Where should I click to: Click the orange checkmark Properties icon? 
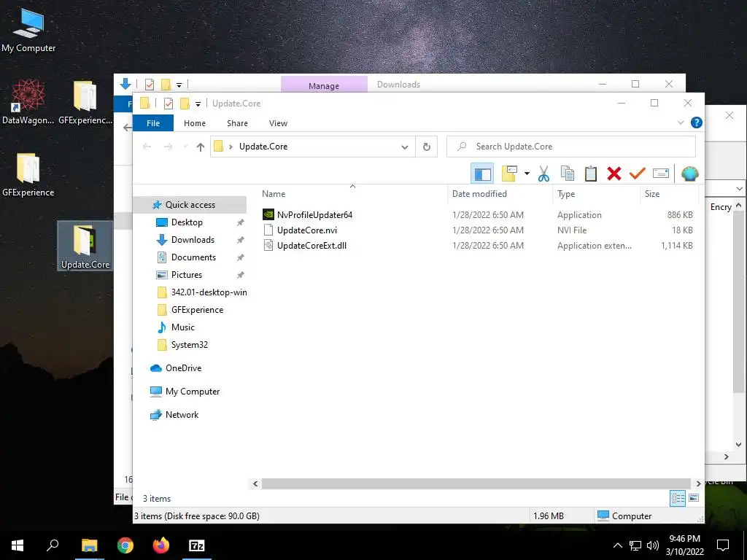(x=638, y=174)
